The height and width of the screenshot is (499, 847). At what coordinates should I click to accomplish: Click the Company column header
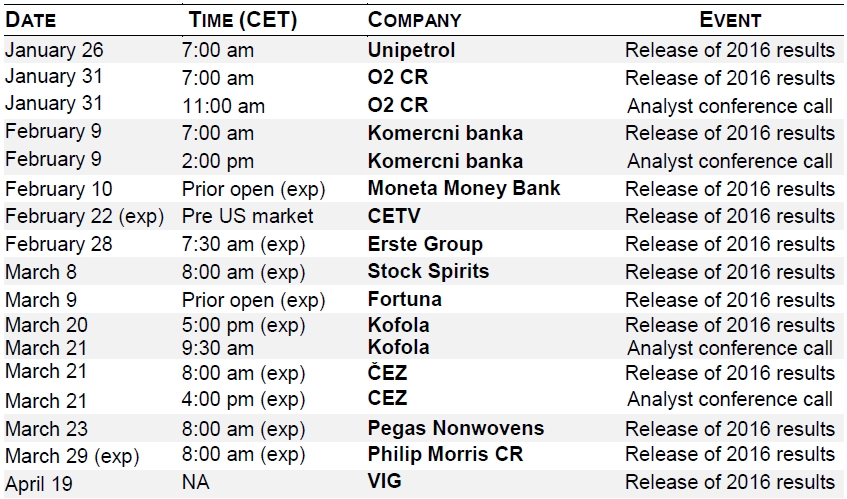pos(414,20)
